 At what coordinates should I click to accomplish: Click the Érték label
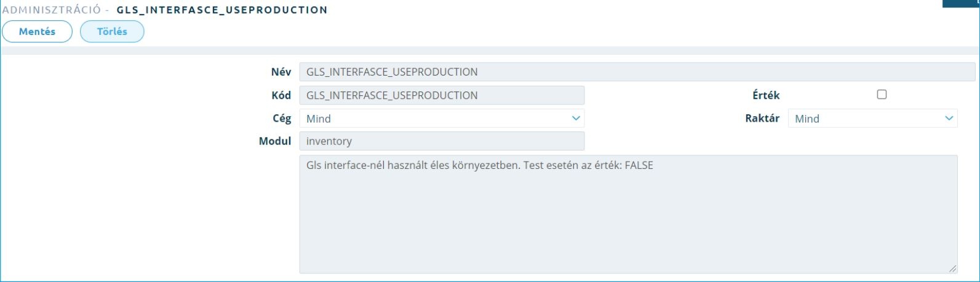(766, 95)
